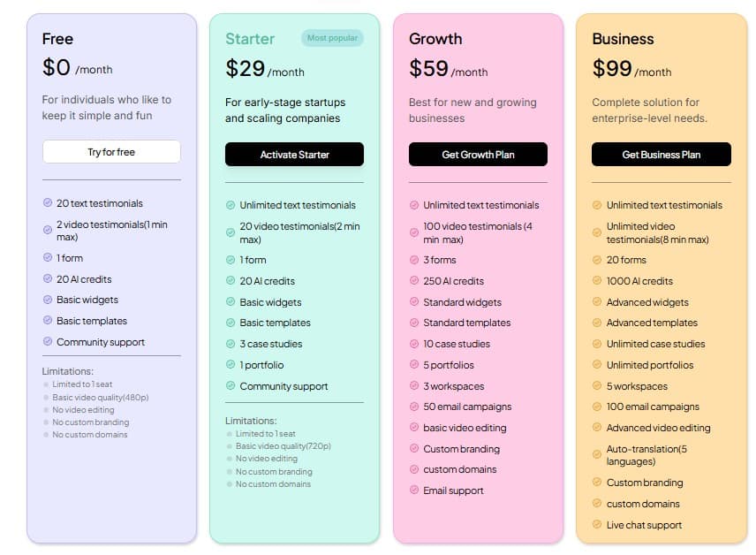Click the Most popular badge on Starter plan
Image resolution: width=756 pixels, height=555 pixels.
[332, 39]
